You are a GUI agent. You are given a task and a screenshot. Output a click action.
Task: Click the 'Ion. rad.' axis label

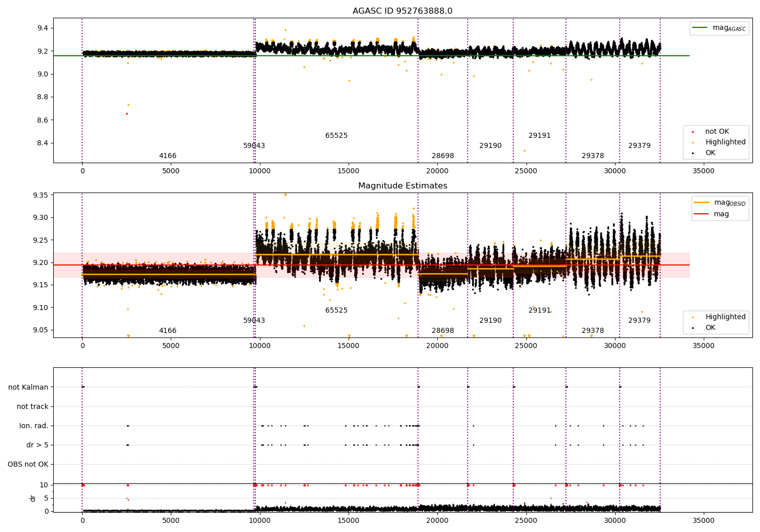(34, 426)
